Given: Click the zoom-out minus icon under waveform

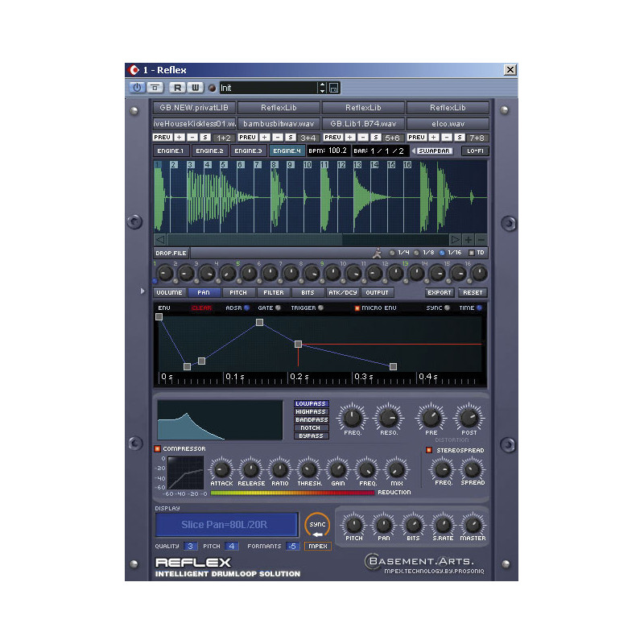Looking at the screenshot, I should pyautogui.click(x=481, y=240).
